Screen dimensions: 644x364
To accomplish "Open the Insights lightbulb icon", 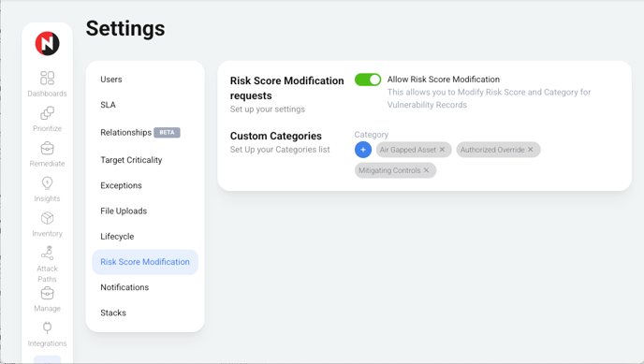I will (47, 183).
